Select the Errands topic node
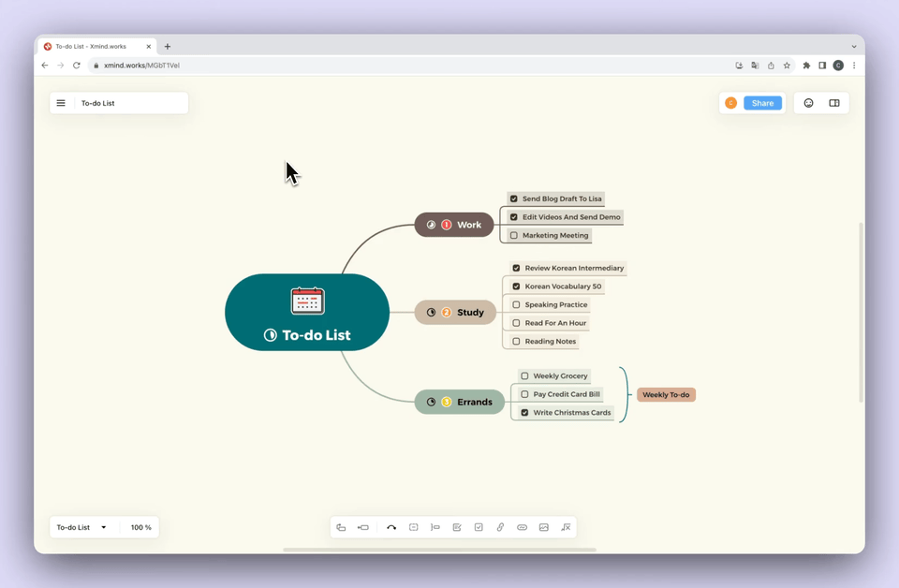 click(x=459, y=402)
